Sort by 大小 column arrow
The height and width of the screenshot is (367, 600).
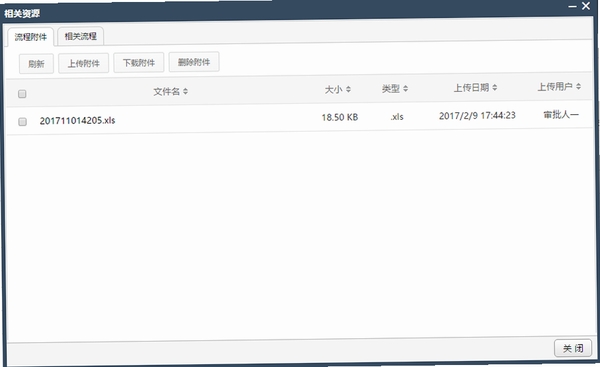click(x=348, y=89)
